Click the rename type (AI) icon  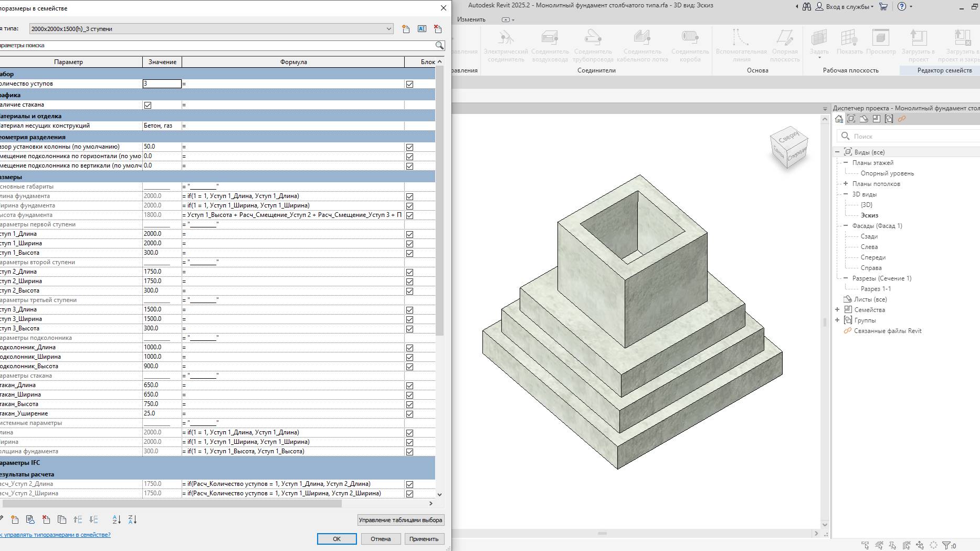pos(421,29)
